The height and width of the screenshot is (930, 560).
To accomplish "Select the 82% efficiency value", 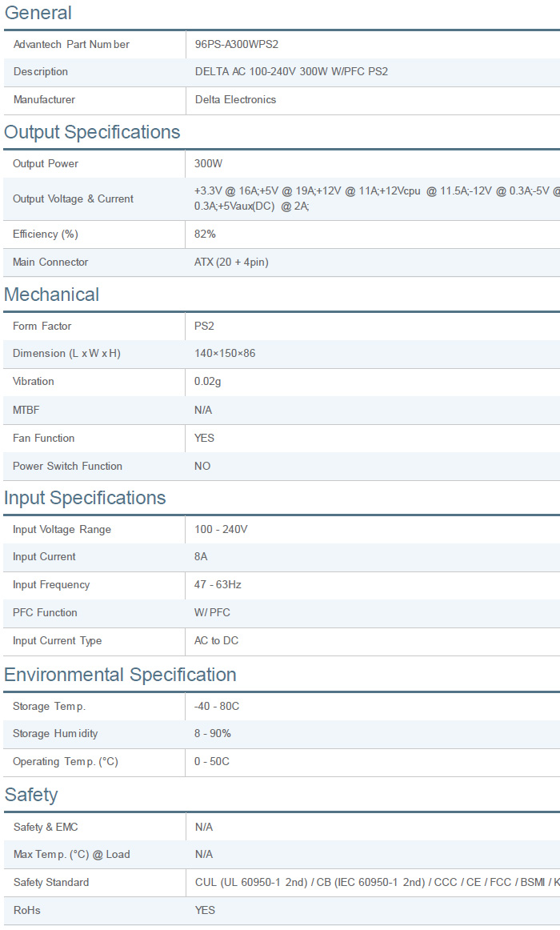I will (x=205, y=235).
